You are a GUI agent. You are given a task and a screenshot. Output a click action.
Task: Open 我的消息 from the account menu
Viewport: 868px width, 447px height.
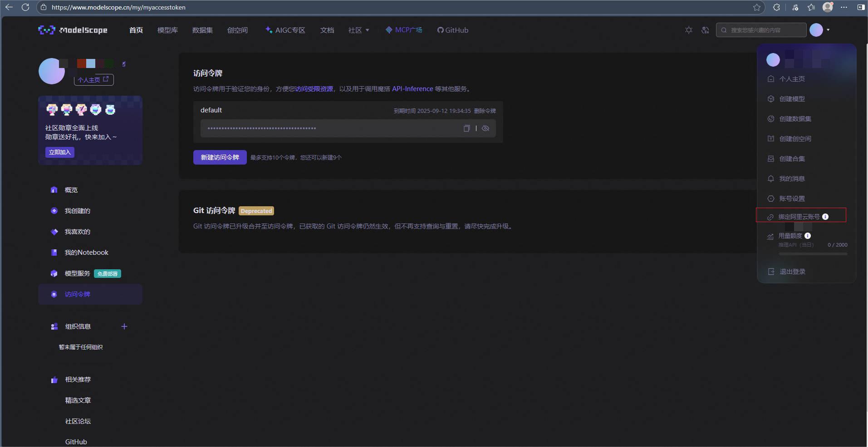point(792,179)
